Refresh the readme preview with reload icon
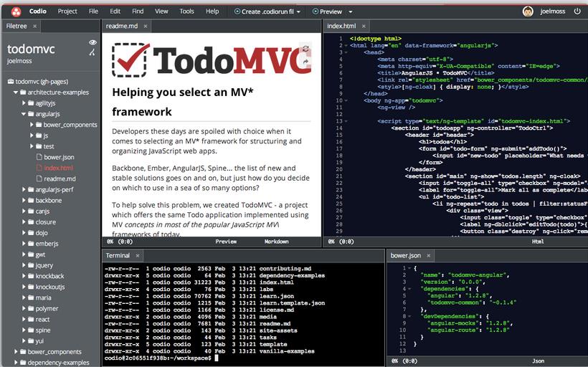The image size is (588, 367). click(305, 49)
